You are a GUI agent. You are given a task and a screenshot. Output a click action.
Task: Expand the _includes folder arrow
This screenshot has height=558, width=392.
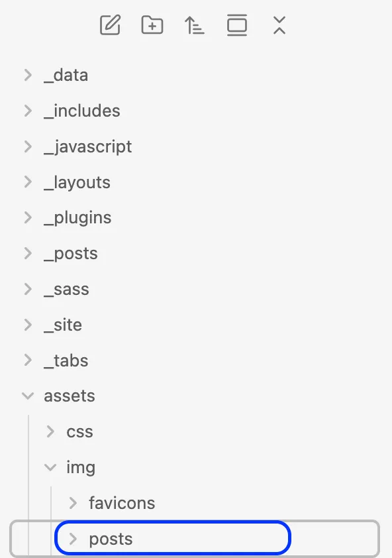(28, 111)
